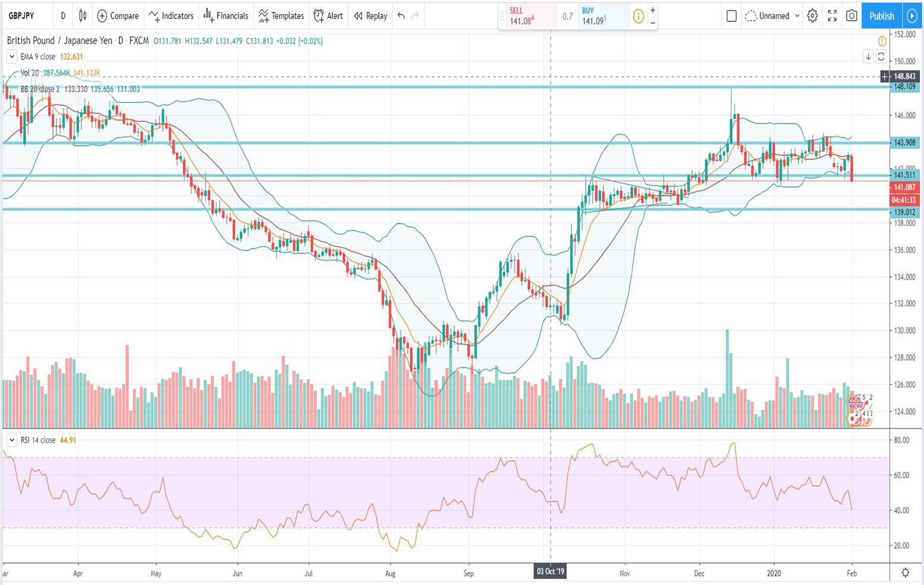Image resolution: width=924 pixels, height=585 pixels.
Task: Open the Templates menu
Action: pyautogui.click(x=281, y=16)
